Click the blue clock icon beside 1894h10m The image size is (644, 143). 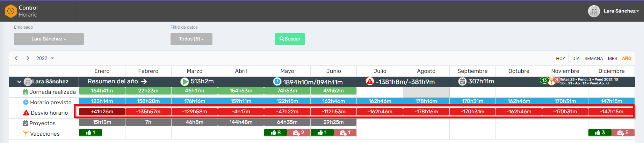click(x=277, y=82)
